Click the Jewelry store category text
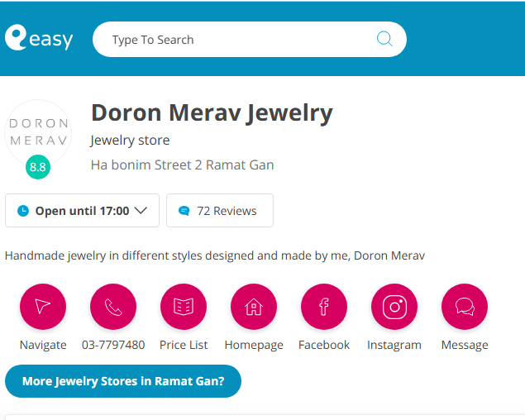525x420 pixels. 130,140
